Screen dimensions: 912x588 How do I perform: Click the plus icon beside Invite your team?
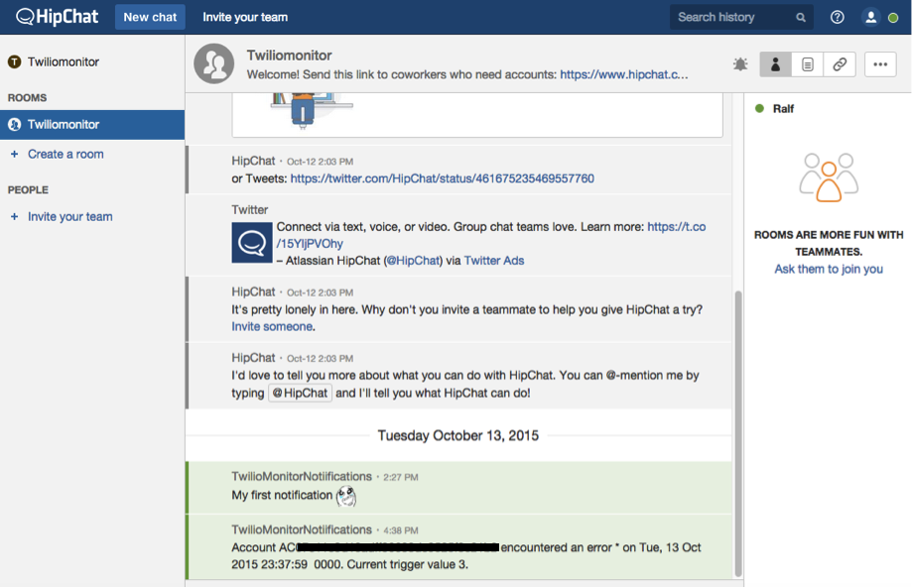[15, 217]
